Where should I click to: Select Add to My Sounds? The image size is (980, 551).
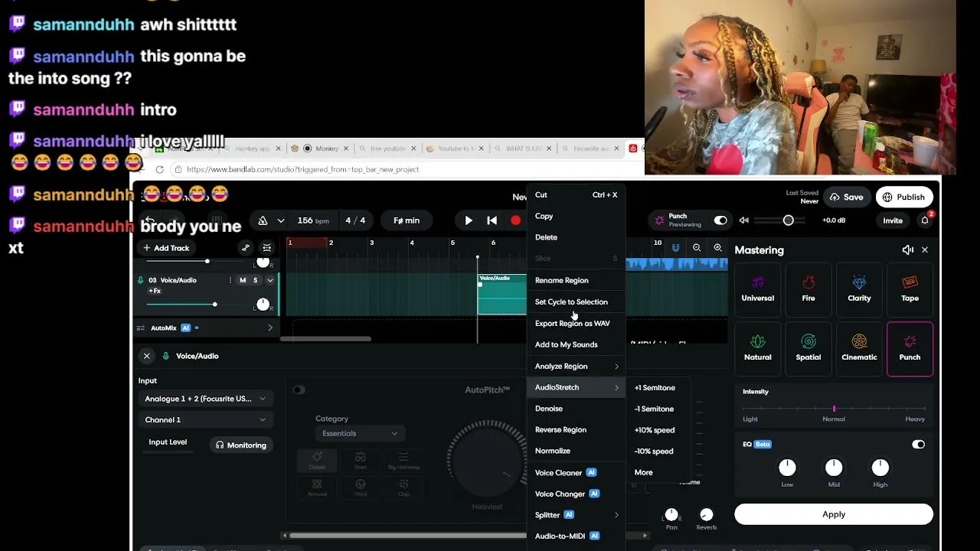coord(577,344)
